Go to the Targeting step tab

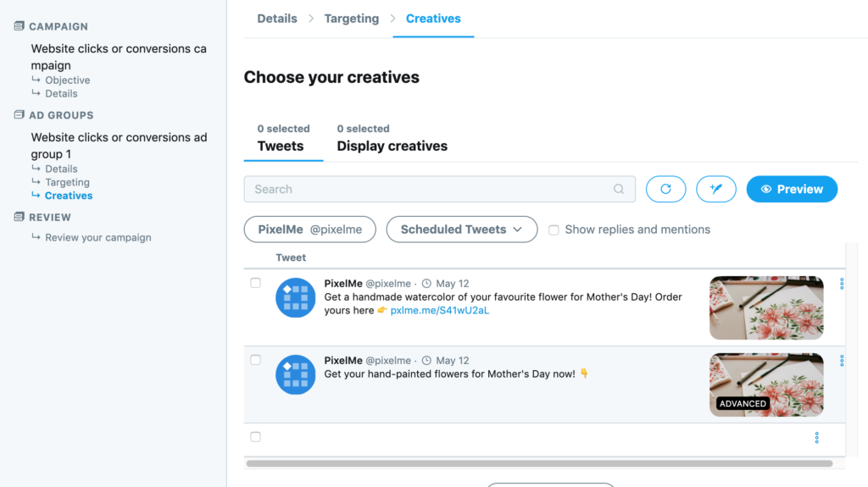tap(351, 19)
